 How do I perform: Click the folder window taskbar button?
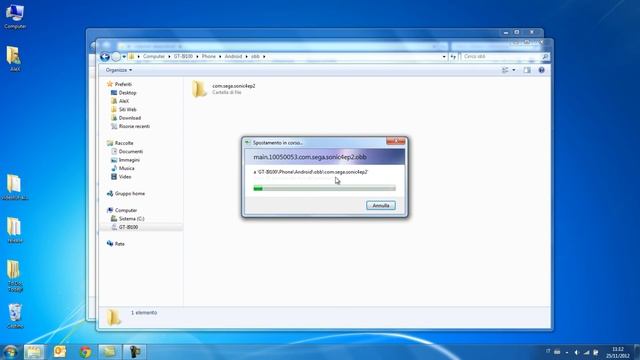[x=109, y=351]
